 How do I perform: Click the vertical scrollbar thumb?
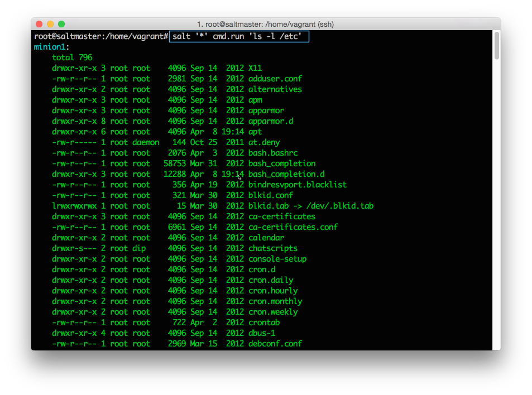tap(496, 45)
